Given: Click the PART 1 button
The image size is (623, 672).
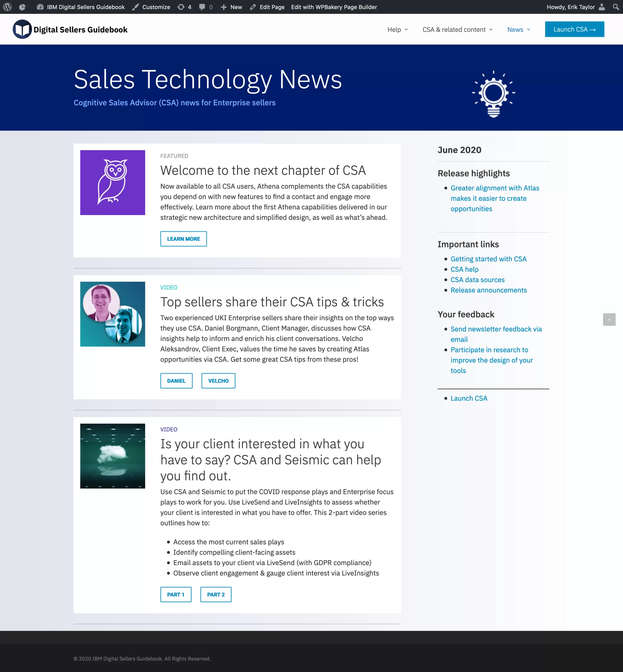Looking at the screenshot, I should tap(176, 595).
